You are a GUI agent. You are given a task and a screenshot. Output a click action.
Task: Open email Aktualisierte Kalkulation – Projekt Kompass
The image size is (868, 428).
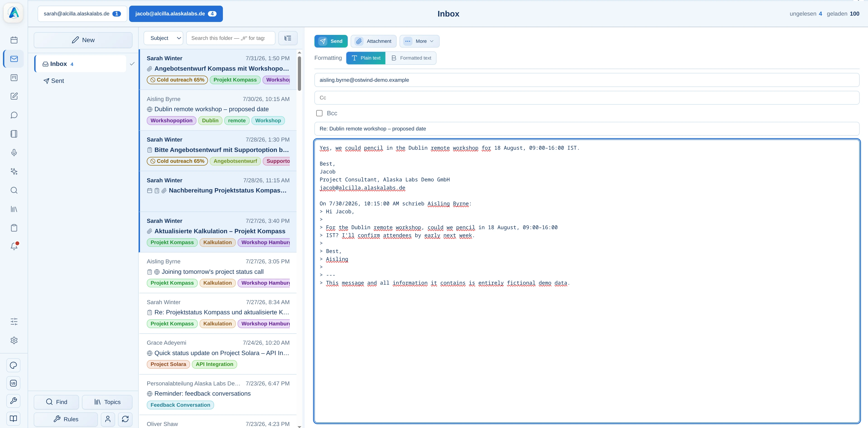(218, 232)
